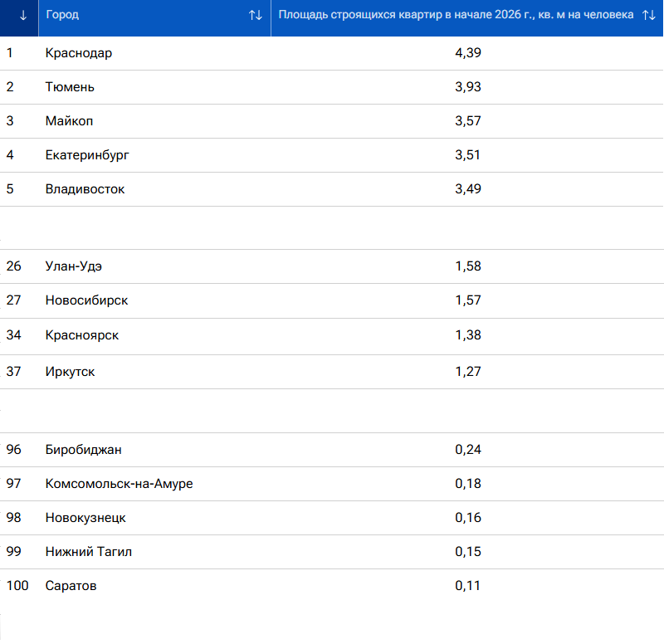This screenshot has width=664, height=644.
Task: Select Краснодар in the city column
Action: (x=79, y=53)
